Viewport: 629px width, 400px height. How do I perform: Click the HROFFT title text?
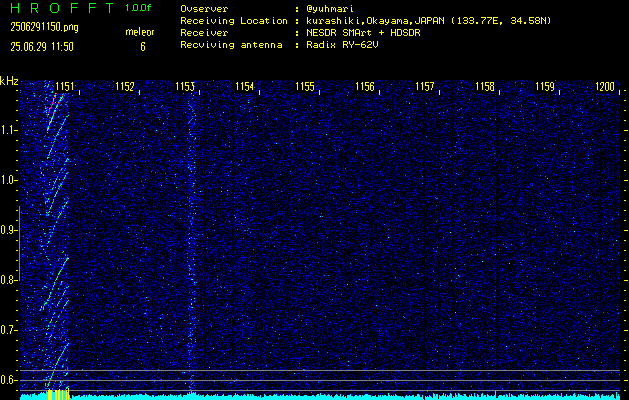pos(64,8)
